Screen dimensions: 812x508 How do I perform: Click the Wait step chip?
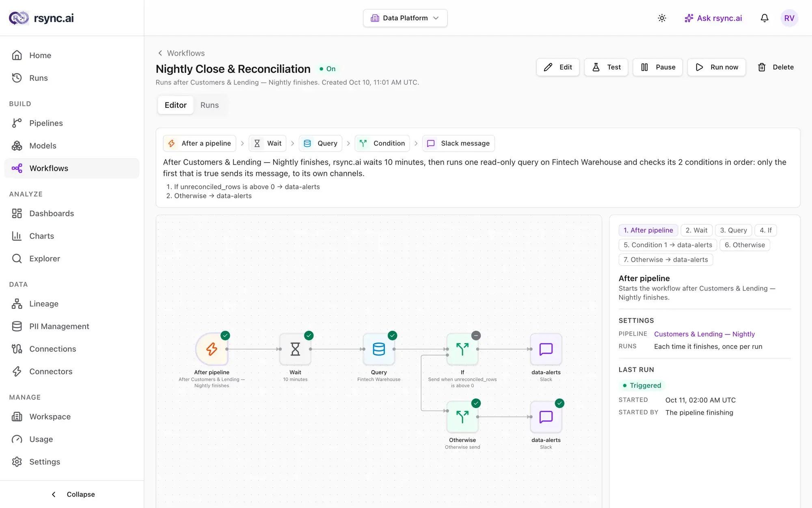[268, 143]
